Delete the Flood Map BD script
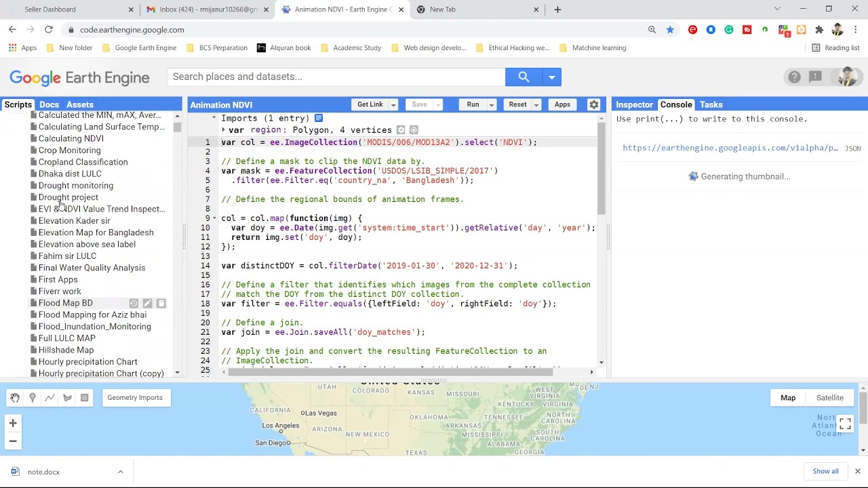The width and height of the screenshot is (868, 488). (x=161, y=304)
